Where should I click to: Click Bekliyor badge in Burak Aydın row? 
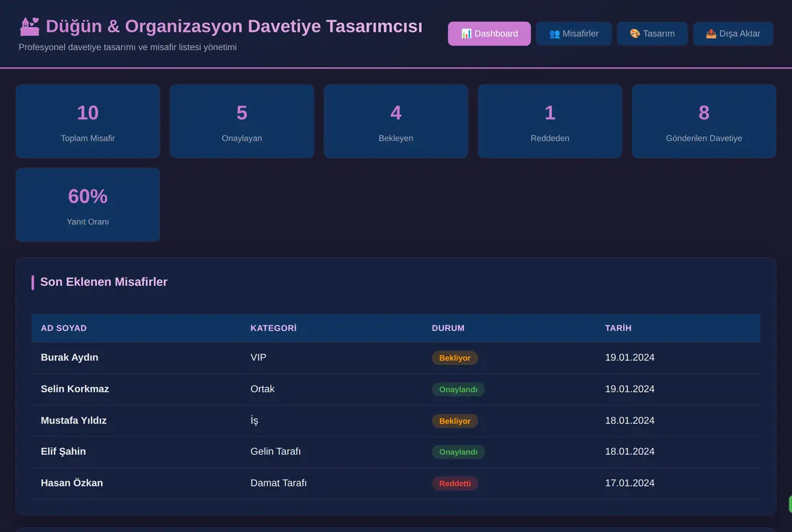point(455,358)
